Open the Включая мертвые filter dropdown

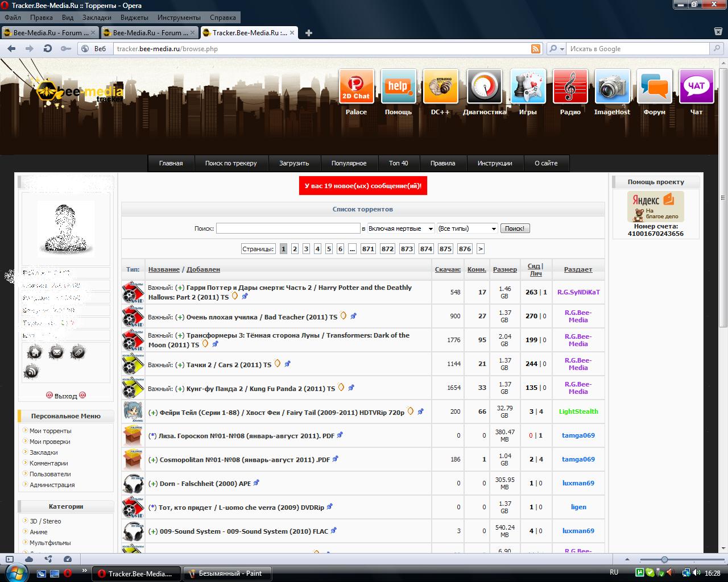click(401, 228)
